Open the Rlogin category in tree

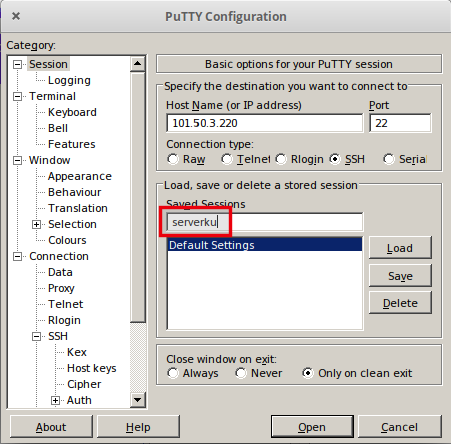coord(64,320)
